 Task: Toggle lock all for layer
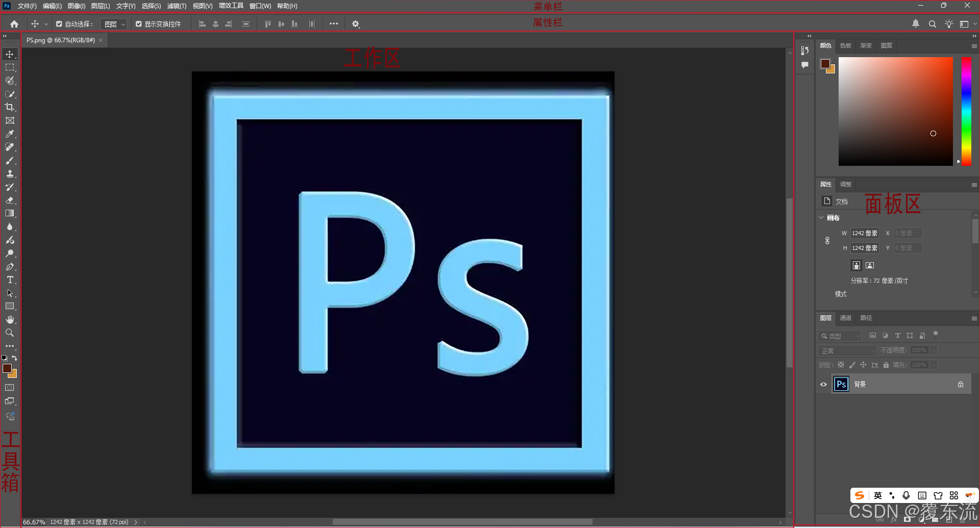(x=886, y=365)
